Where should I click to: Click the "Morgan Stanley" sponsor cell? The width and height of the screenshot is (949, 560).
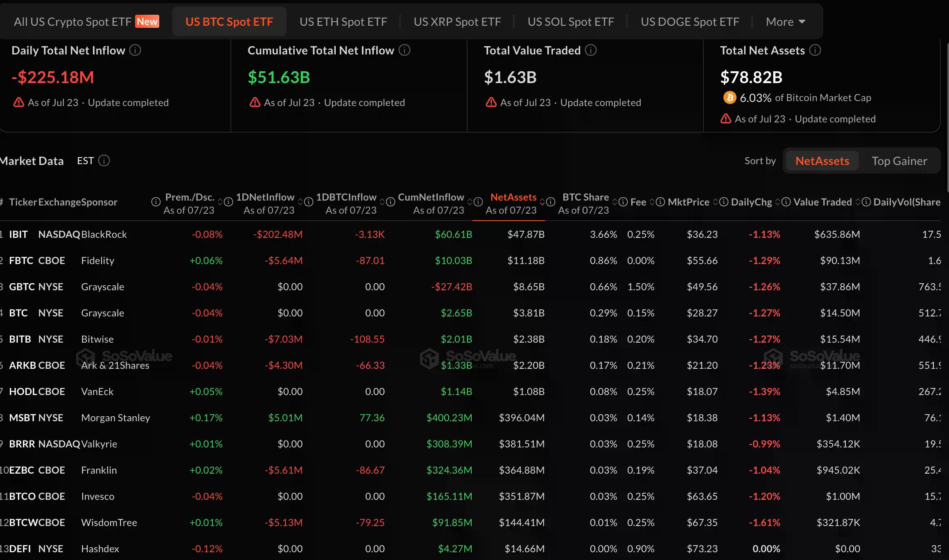pos(115,418)
